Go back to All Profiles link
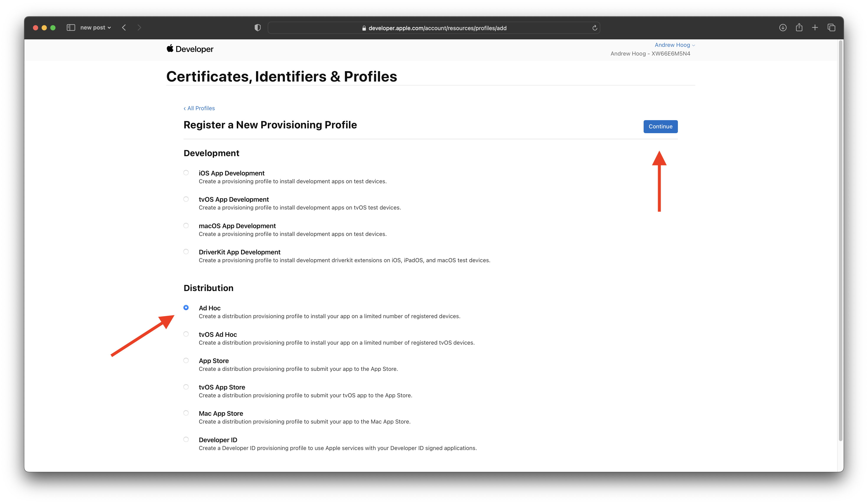 point(199,108)
